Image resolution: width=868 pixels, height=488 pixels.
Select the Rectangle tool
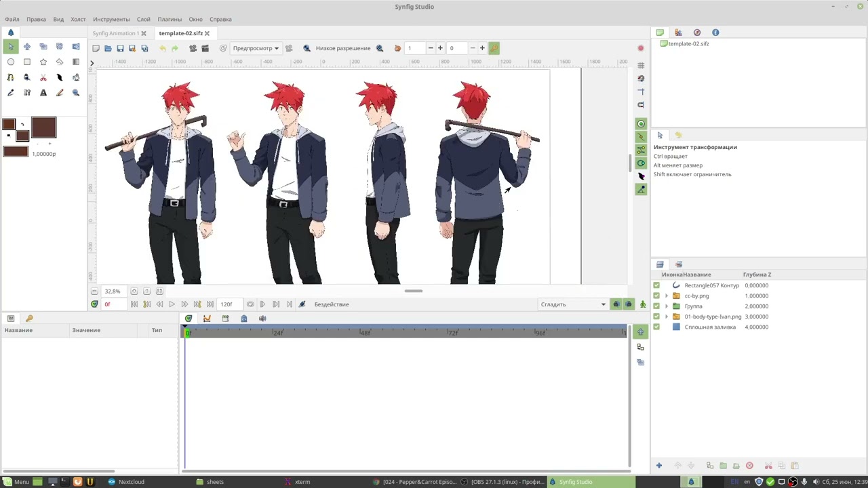coord(27,62)
